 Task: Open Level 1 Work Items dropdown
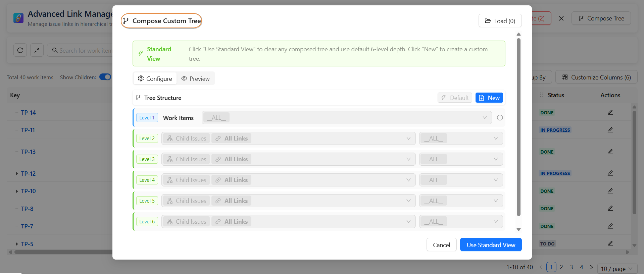point(347,118)
